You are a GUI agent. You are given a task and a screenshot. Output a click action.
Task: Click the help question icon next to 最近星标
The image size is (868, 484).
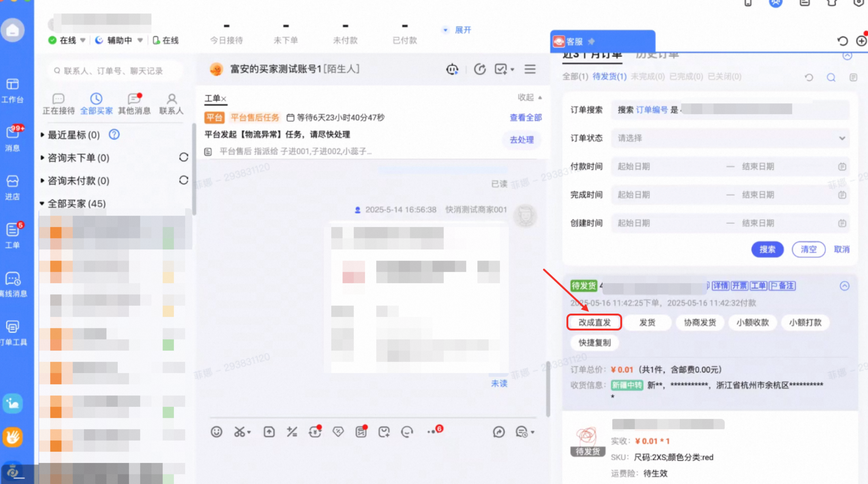pos(114,135)
